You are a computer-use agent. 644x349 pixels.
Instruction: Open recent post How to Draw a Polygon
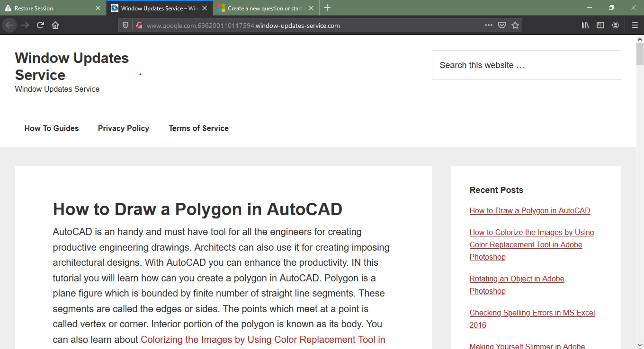530,211
